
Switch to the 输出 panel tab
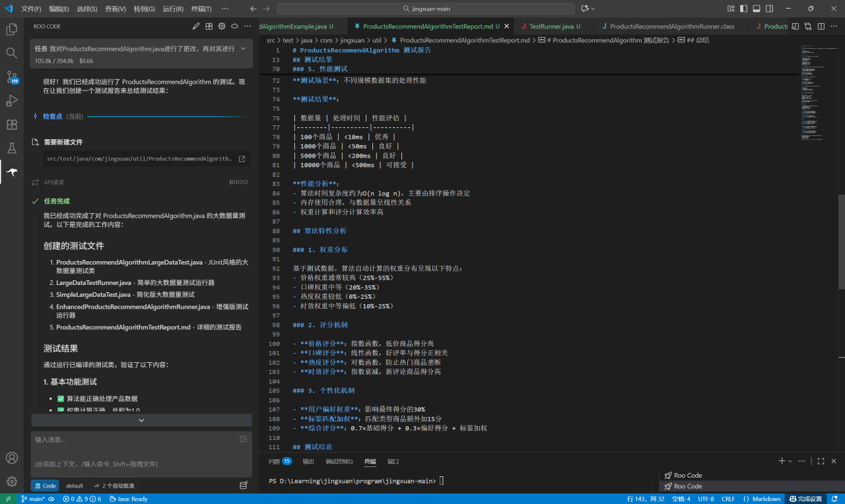pyautogui.click(x=308, y=461)
